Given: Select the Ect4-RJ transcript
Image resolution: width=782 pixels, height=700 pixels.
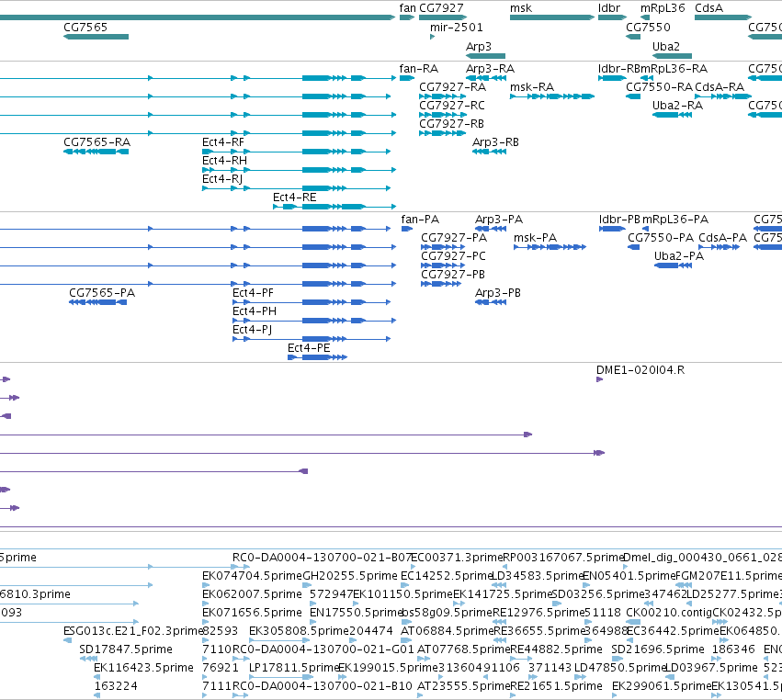Looking at the screenshot, I should click(296, 188).
